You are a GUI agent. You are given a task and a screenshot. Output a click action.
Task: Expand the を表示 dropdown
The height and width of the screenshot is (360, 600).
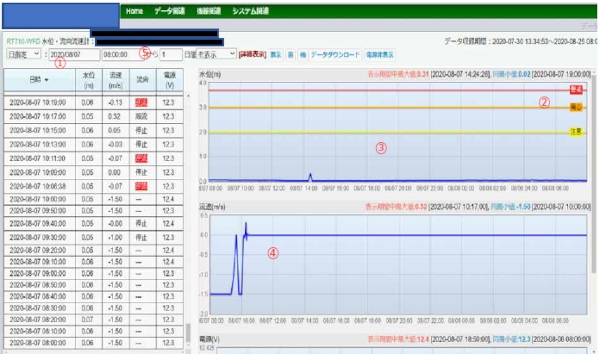point(217,54)
